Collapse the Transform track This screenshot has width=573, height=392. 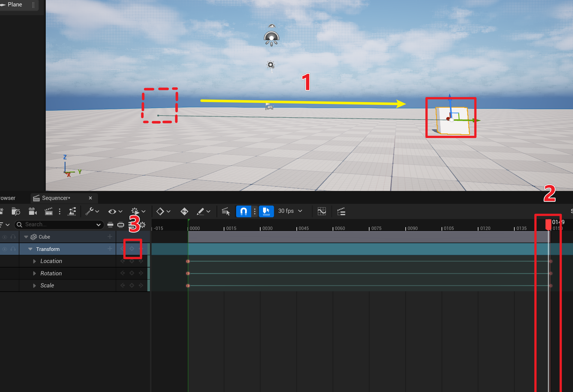30,249
